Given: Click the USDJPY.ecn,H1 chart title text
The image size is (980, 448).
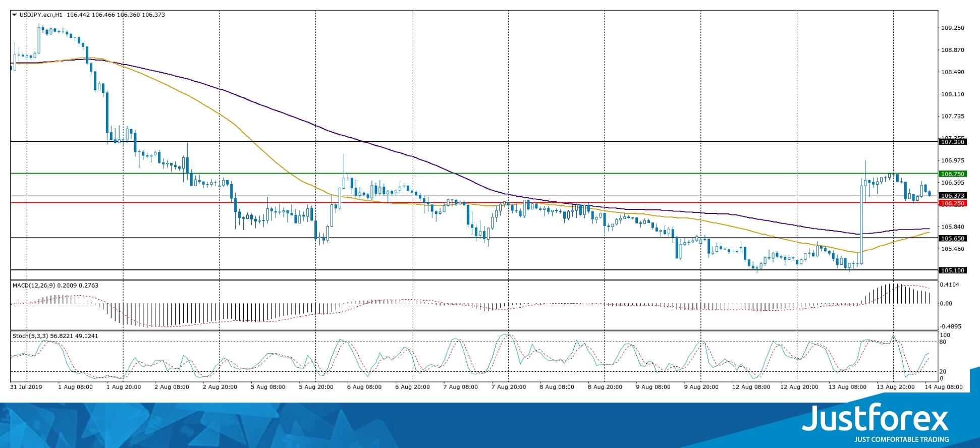Looking at the screenshot, I should 42,15.
